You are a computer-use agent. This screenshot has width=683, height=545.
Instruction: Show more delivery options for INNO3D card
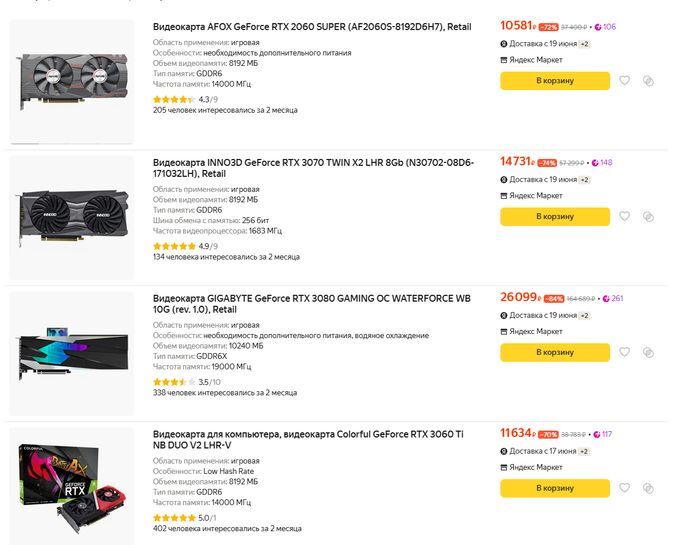(584, 180)
